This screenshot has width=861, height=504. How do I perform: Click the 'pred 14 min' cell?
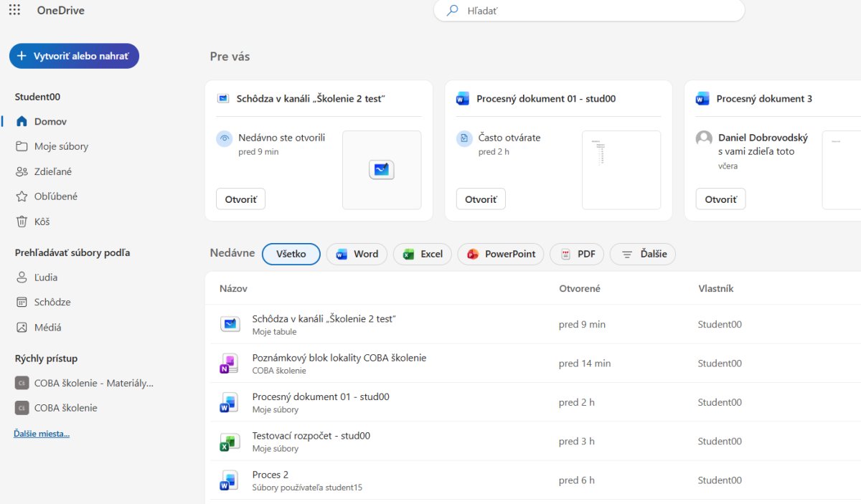585,363
